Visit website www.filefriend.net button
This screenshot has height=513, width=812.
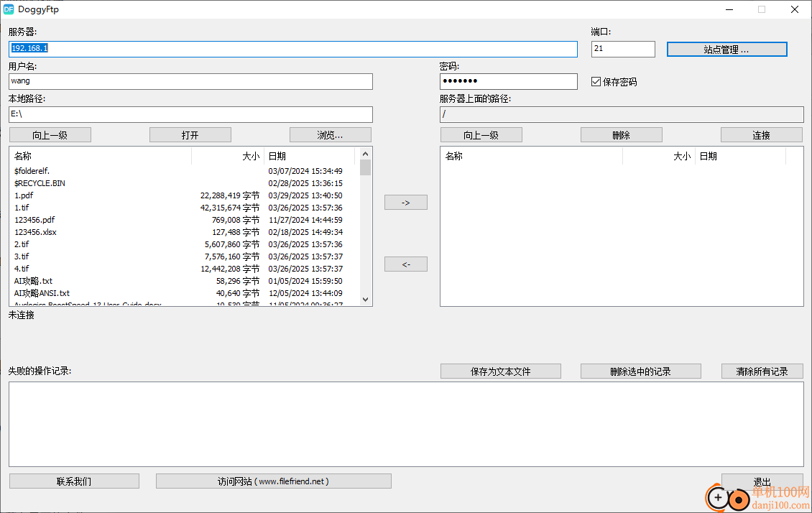click(x=274, y=481)
